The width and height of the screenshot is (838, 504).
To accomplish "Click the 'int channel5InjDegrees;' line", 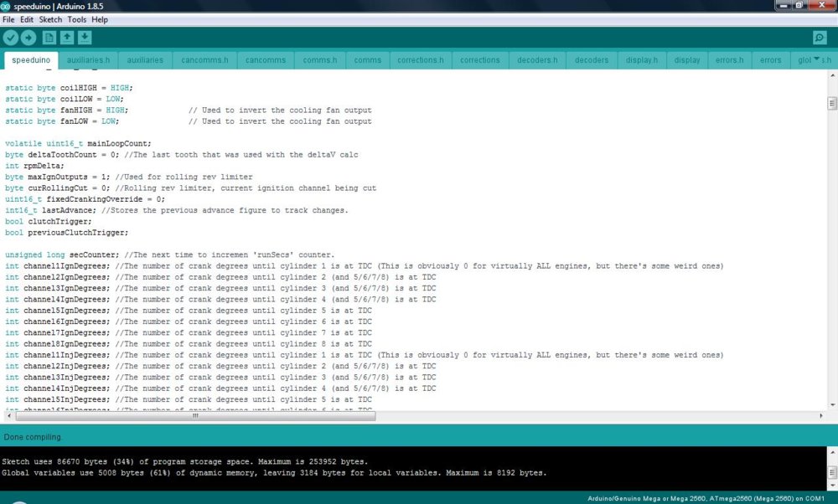I will pos(188,399).
